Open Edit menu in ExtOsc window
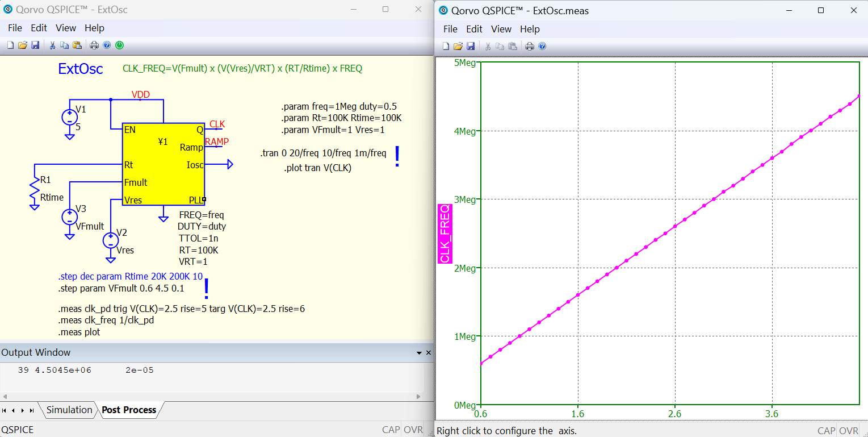The image size is (868, 437). (x=39, y=28)
